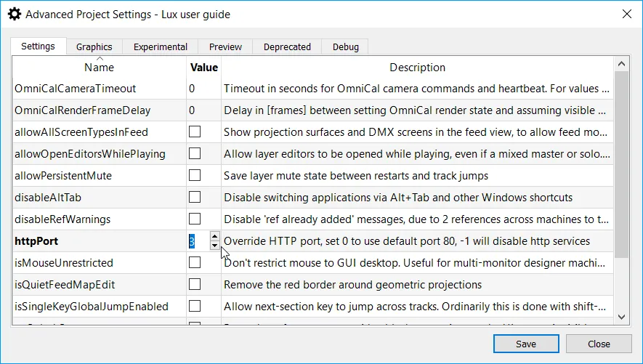
Task: Select the OmniCalRenderFrameDelay name
Action: [82, 110]
